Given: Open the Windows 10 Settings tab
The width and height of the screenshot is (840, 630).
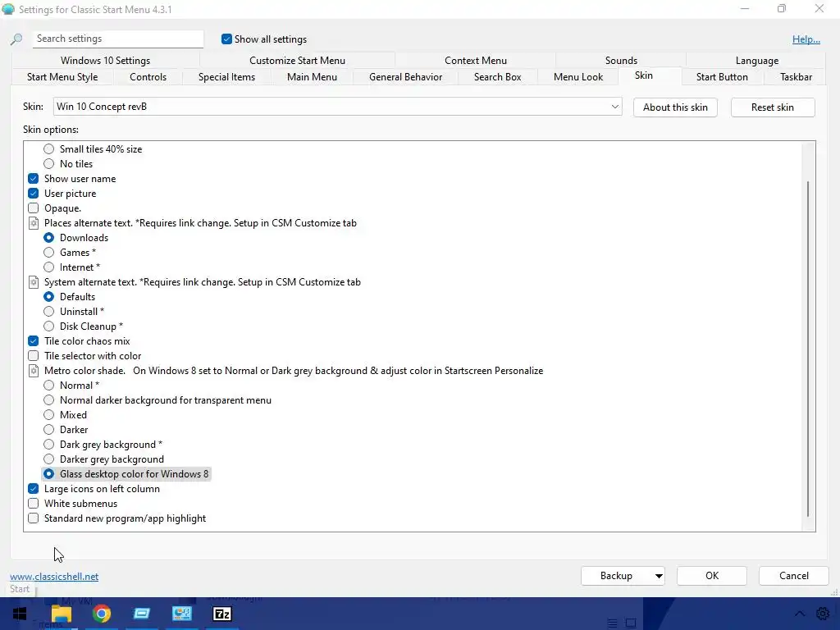Looking at the screenshot, I should tap(105, 61).
